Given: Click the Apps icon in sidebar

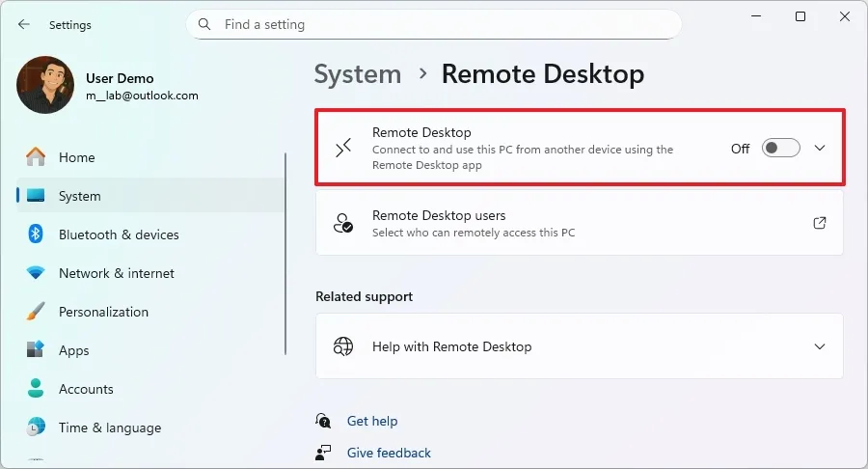Looking at the screenshot, I should tap(36, 350).
